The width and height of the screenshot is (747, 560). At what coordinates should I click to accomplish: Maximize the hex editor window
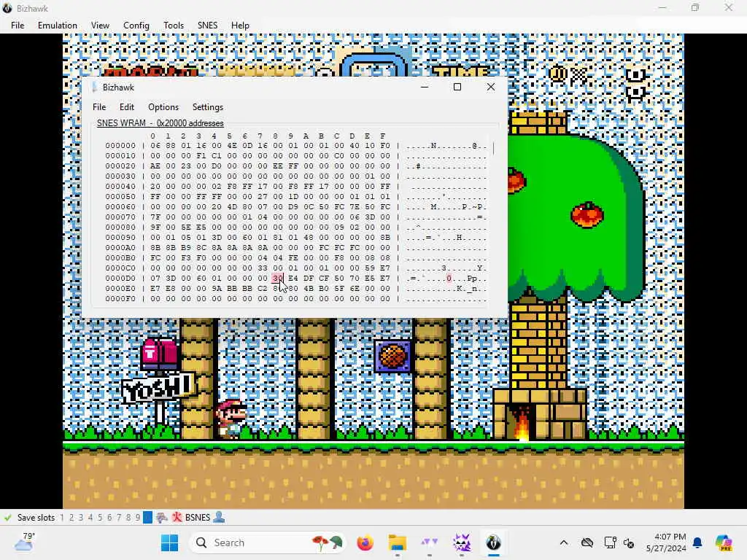[x=457, y=87]
